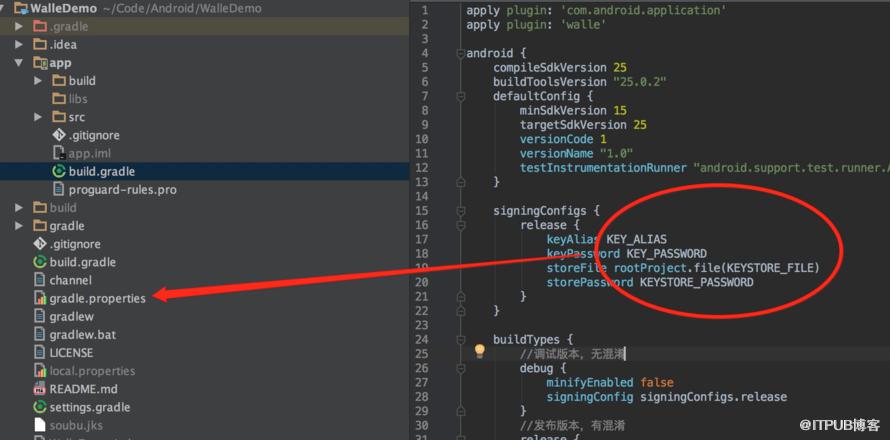Click the settings.gradle Gradle icon
This screenshot has height=440, width=890.
point(40,407)
